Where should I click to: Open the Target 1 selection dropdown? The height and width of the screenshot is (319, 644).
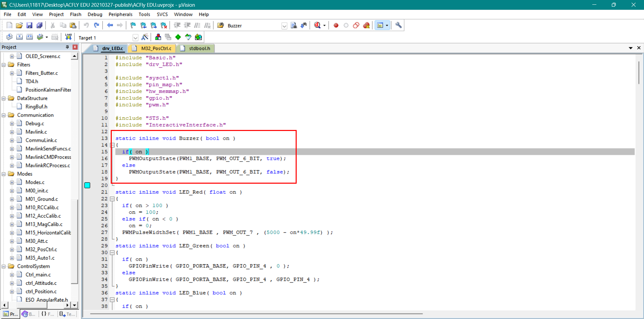click(x=135, y=38)
